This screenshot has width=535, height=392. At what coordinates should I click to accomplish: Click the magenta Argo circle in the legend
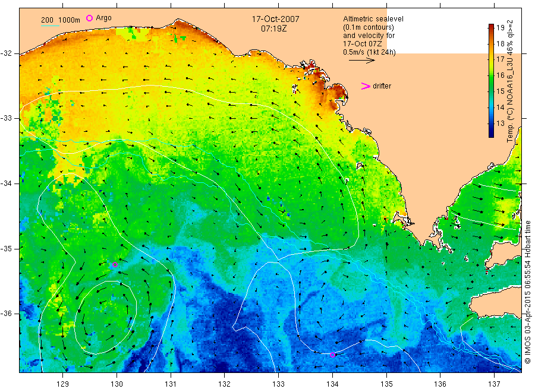click(89, 18)
